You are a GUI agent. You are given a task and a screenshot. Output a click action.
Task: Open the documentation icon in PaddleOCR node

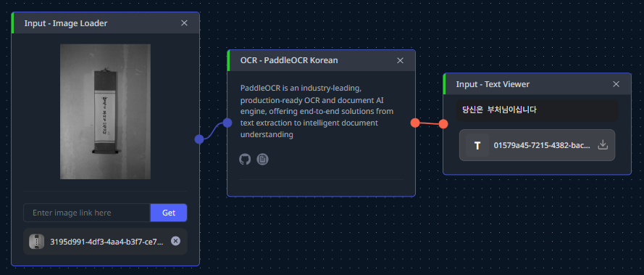(262, 160)
